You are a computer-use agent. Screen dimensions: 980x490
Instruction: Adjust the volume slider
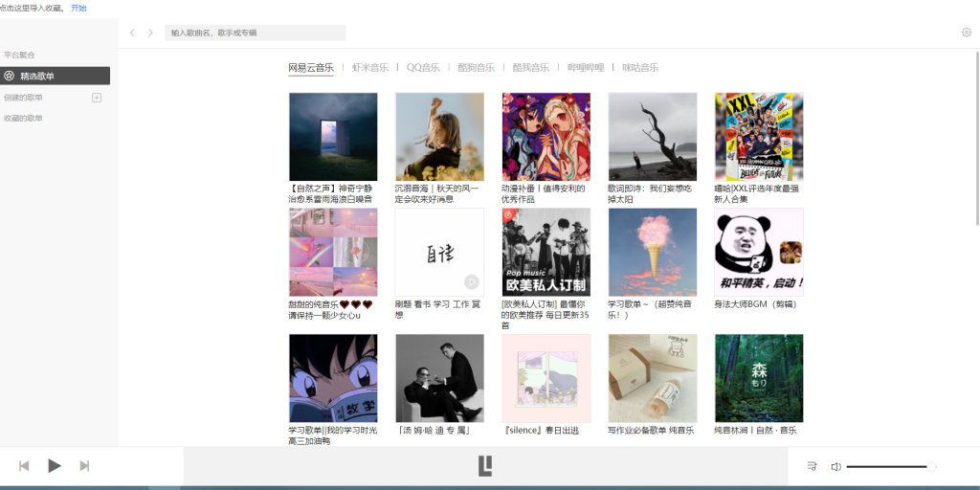click(891, 466)
